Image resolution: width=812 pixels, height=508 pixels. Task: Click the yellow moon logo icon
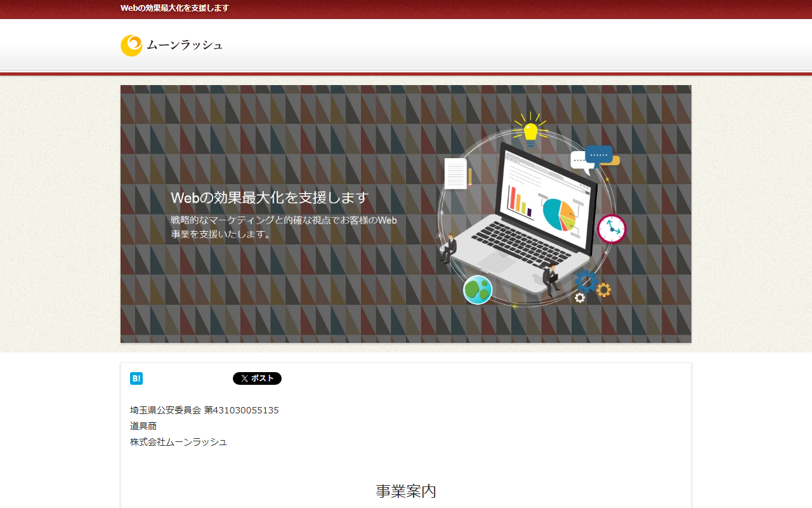[x=131, y=46]
